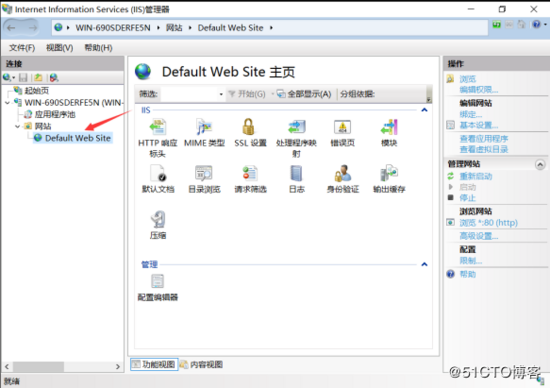550x388 pixels.
Task: Click 重新启动 to restart the site
Action: point(476,176)
